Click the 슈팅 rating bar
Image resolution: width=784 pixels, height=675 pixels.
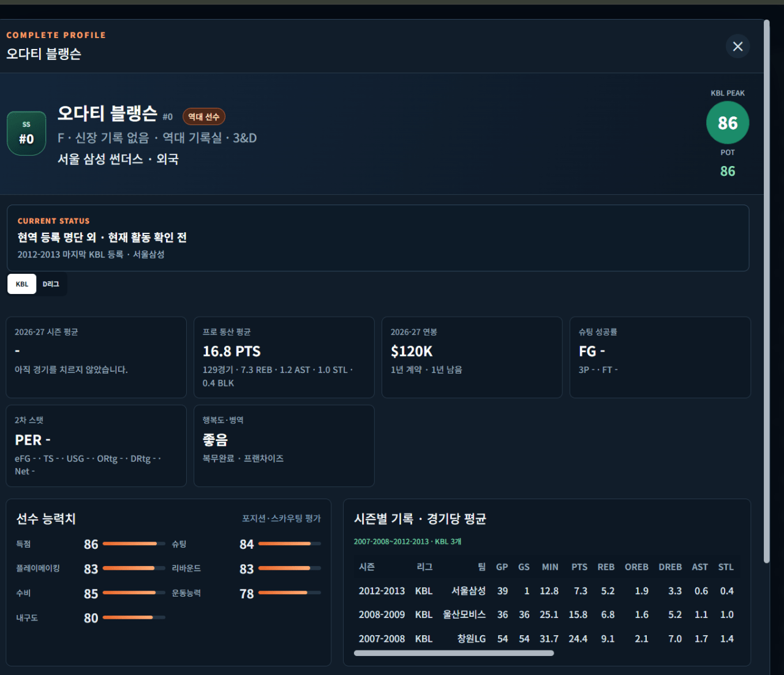point(290,544)
